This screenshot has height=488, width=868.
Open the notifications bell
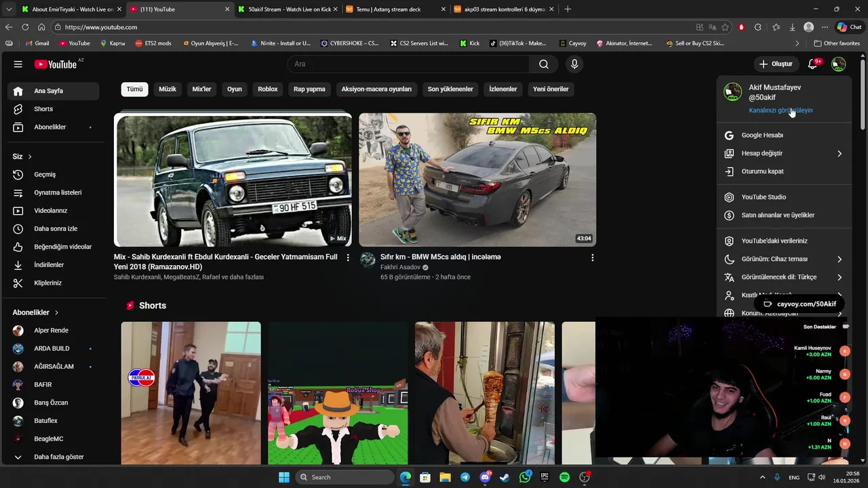[813, 64]
